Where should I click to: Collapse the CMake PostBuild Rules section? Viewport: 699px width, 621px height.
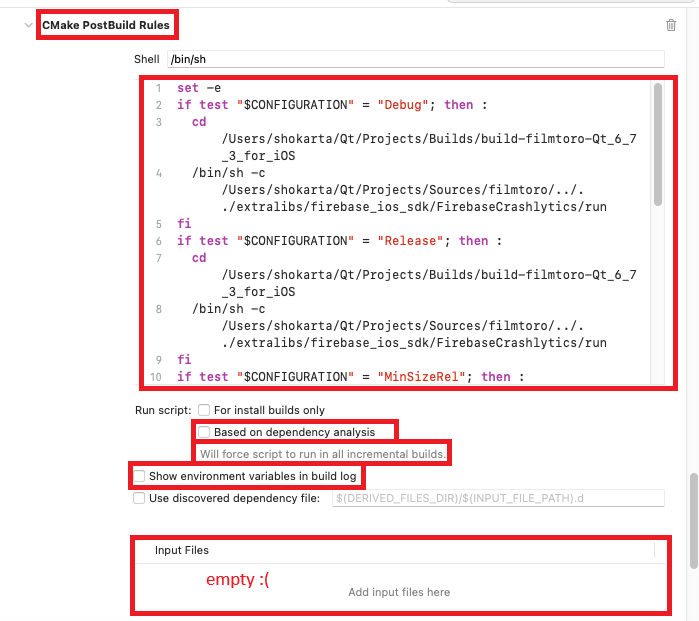(28, 25)
